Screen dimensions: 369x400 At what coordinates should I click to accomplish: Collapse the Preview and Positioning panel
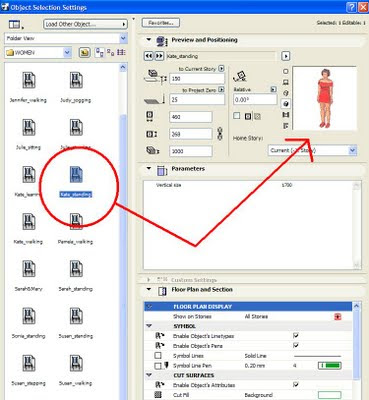[x=149, y=40]
